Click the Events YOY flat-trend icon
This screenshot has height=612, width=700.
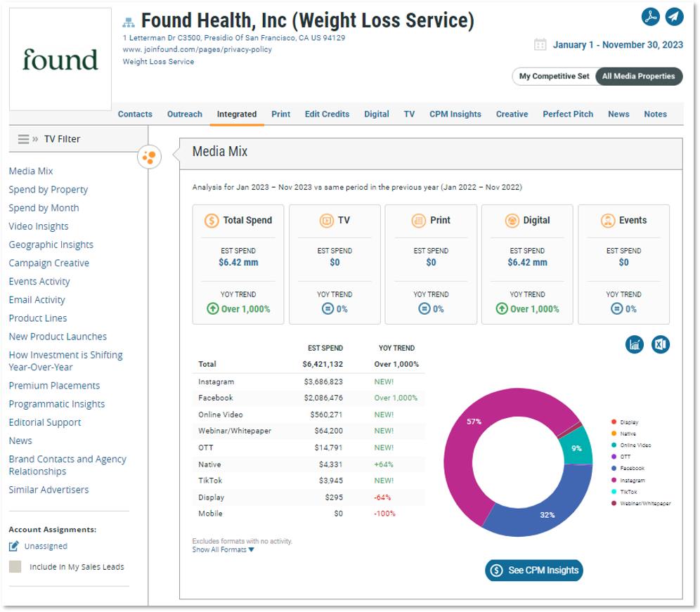[616, 308]
